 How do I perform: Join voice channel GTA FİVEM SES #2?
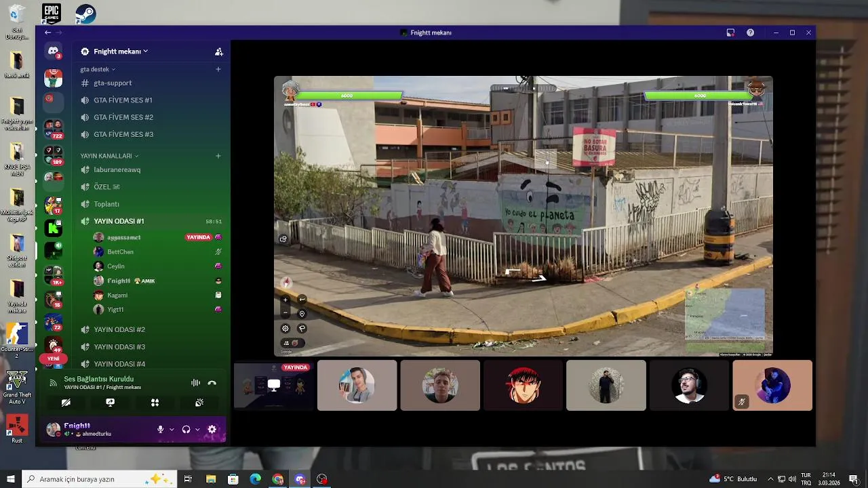click(151, 117)
